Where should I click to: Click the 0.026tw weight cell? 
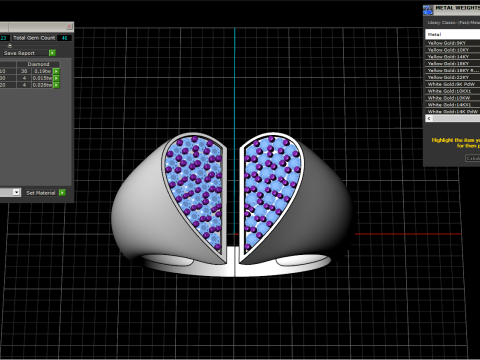pos(42,85)
